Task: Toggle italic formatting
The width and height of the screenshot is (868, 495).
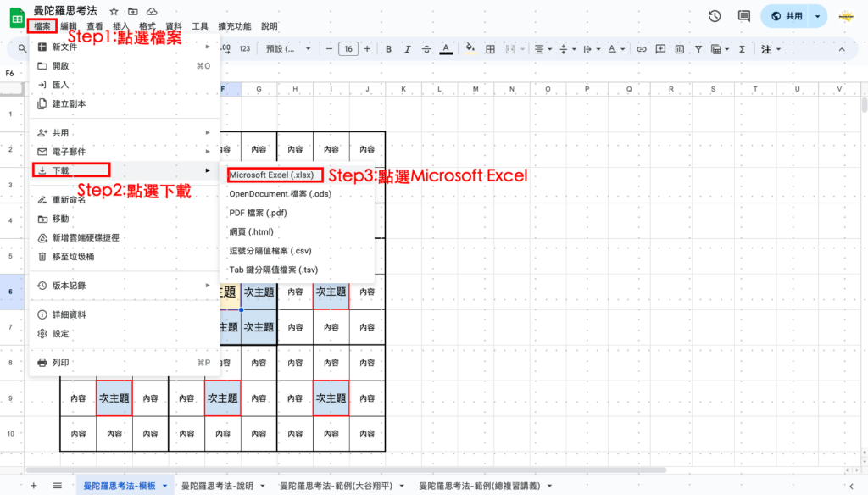Action: click(x=407, y=49)
